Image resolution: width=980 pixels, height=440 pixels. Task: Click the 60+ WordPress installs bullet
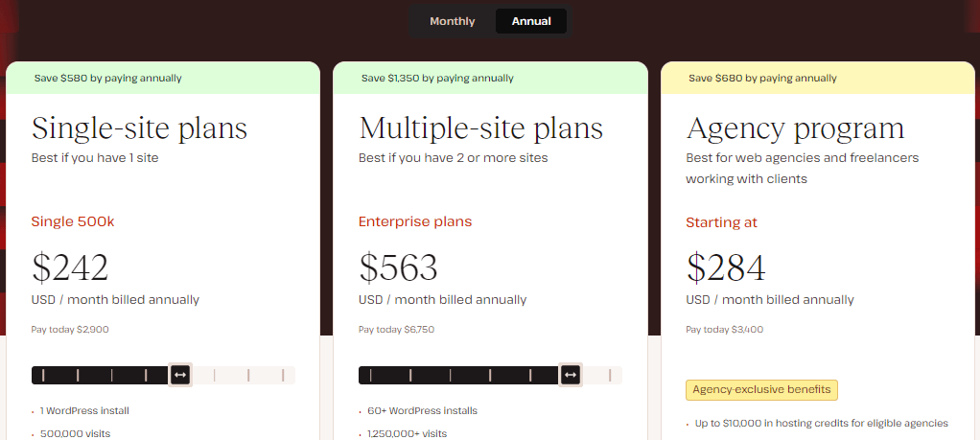tap(422, 410)
